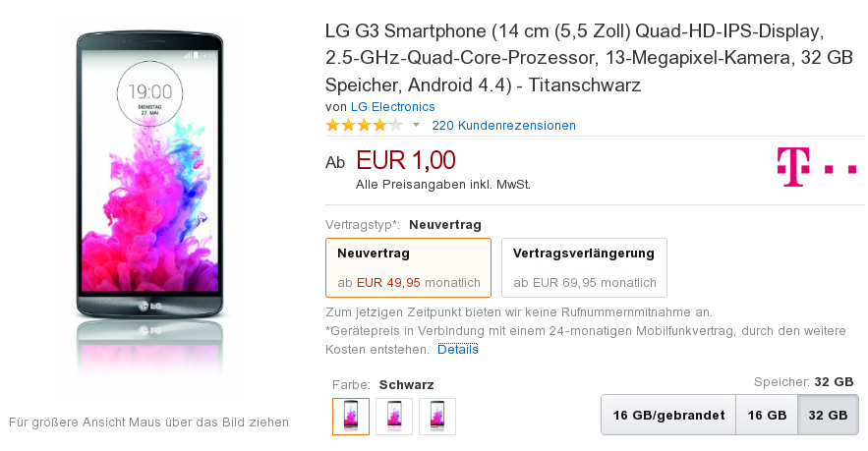Screen dimensions: 868x451
Task: Click the large LG G3 product image
Action: [150, 206]
